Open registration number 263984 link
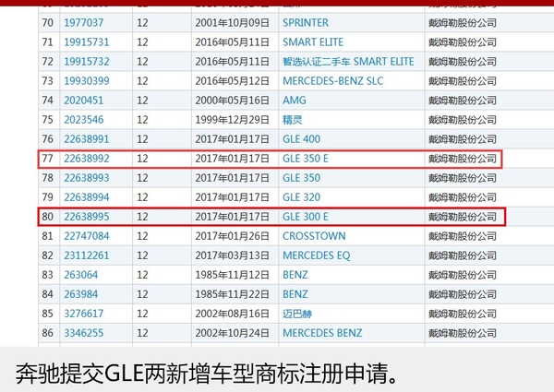The width and height of the screenshot is (554, 392). [x=81, y=294]
